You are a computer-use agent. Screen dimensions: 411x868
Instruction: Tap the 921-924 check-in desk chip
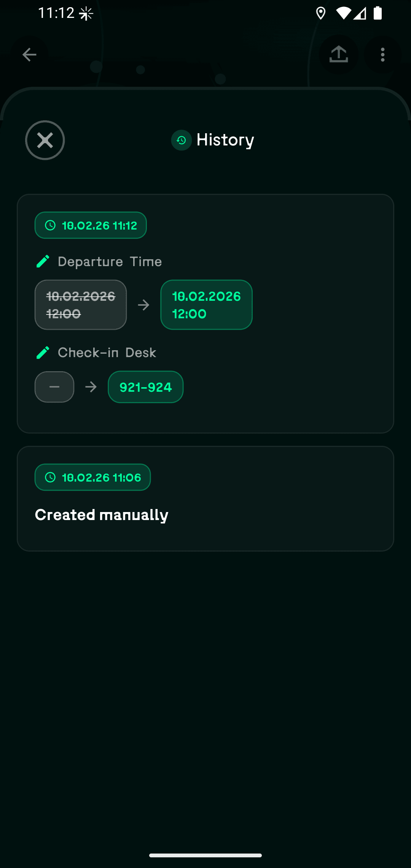point(146,387)
